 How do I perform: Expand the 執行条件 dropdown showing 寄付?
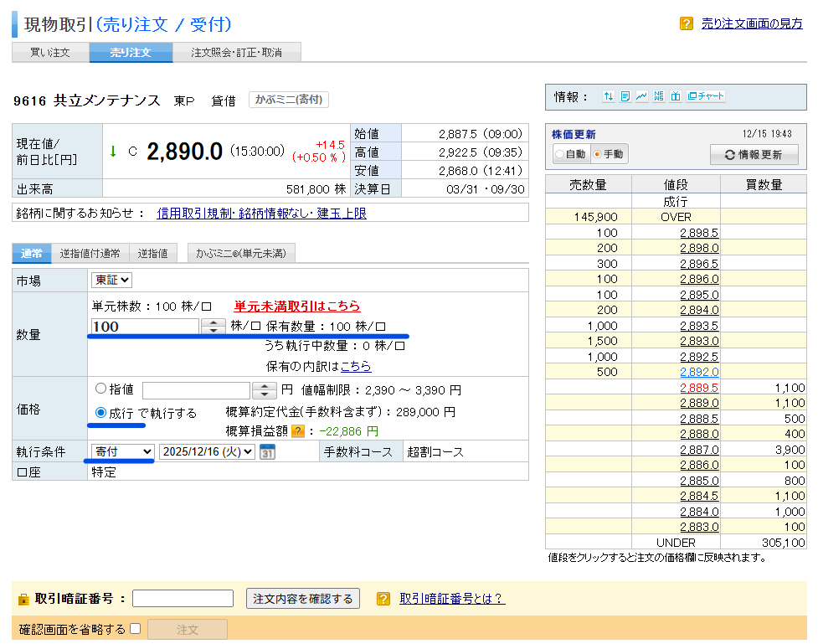(122, 452)
